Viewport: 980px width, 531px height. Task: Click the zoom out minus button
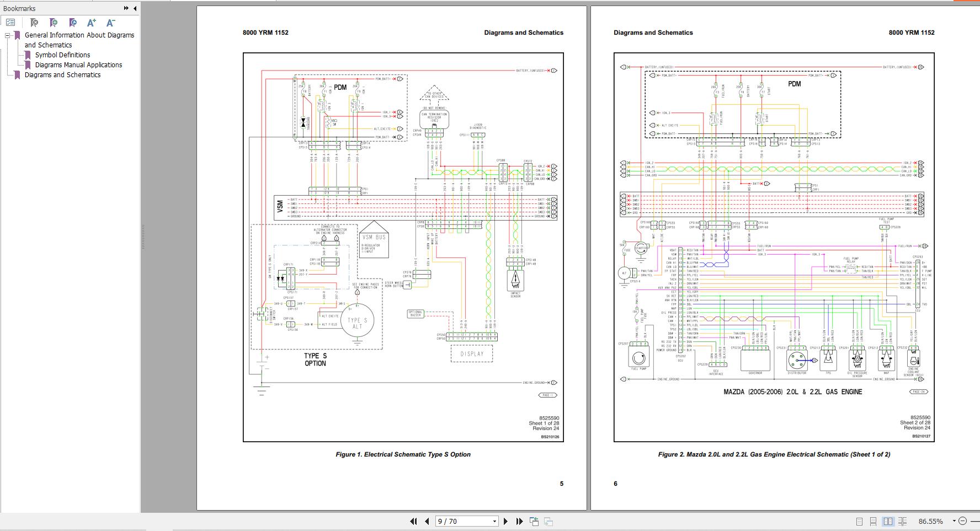(x=963, y=521)
